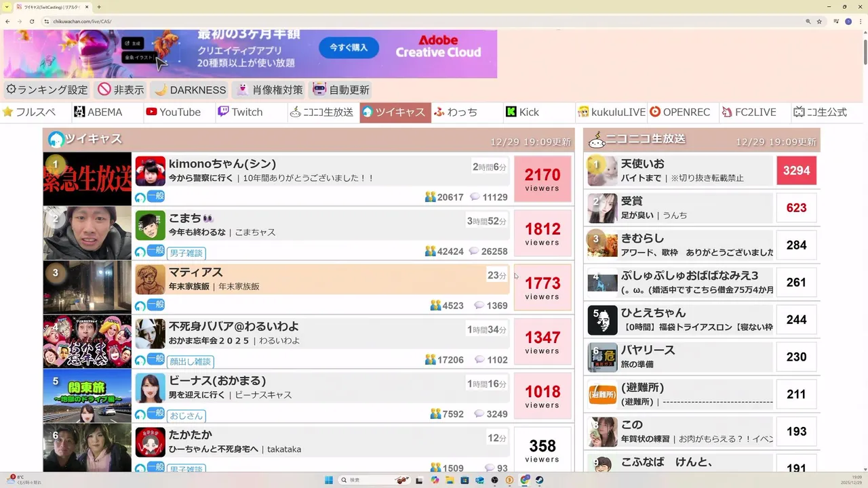This screenshot has width=868, height=488.
Task: Toggle 非表示 hide mode
Action: click(x=121, y=89)
